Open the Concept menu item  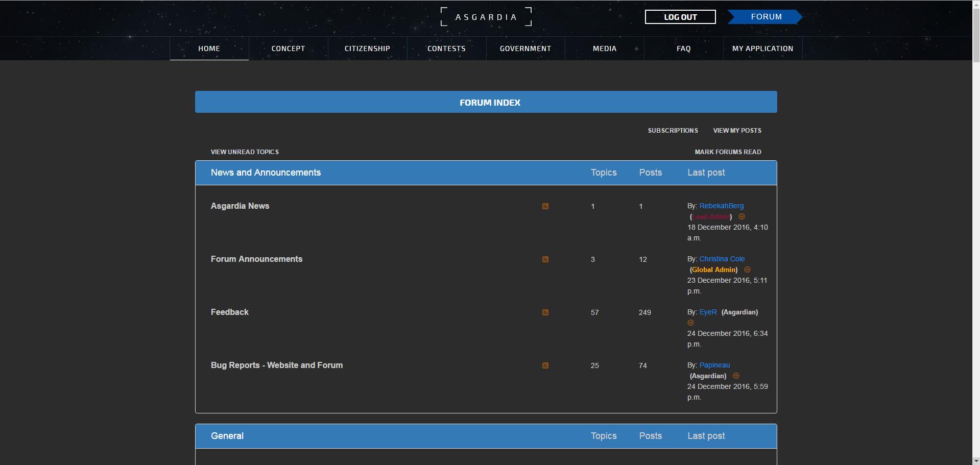pos(288,48)
